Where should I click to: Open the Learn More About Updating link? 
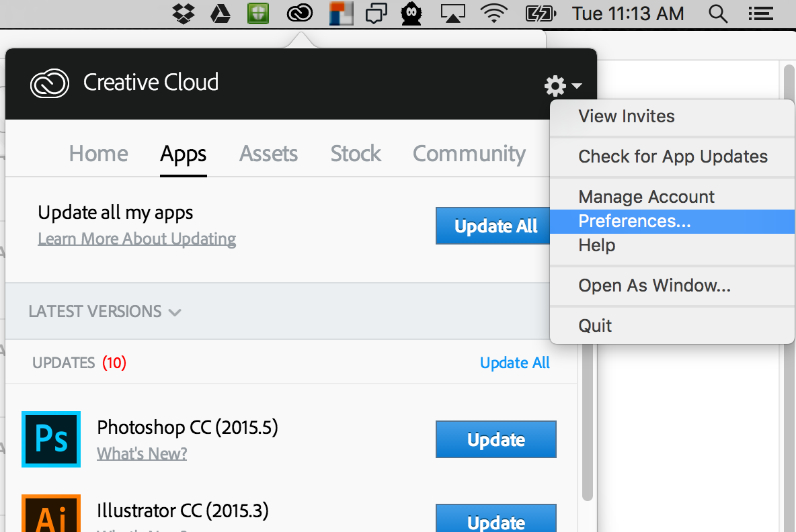pos(136,239)
